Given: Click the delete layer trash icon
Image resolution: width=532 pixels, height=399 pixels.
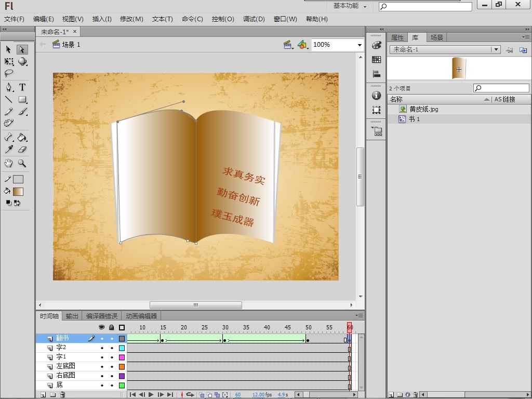Looking at the screenshot, I should [x=62, y=395].
